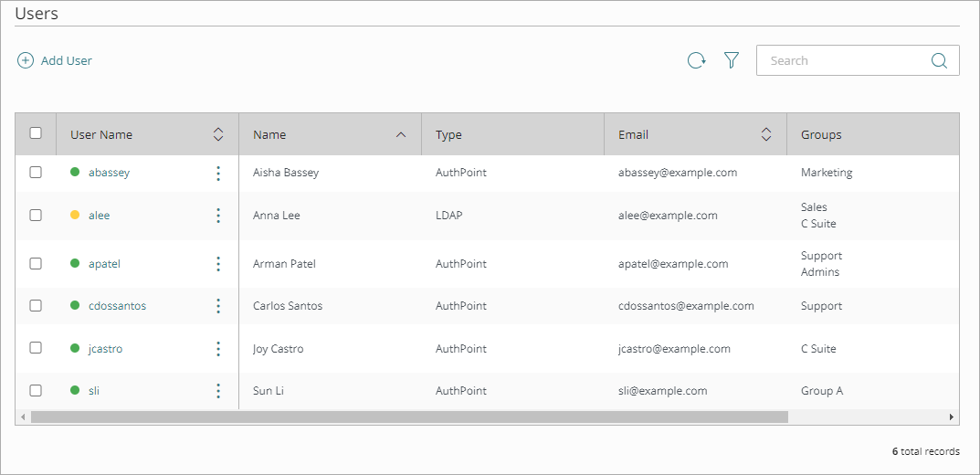Open the three-dot menu for cdossantos

[218, 306]
